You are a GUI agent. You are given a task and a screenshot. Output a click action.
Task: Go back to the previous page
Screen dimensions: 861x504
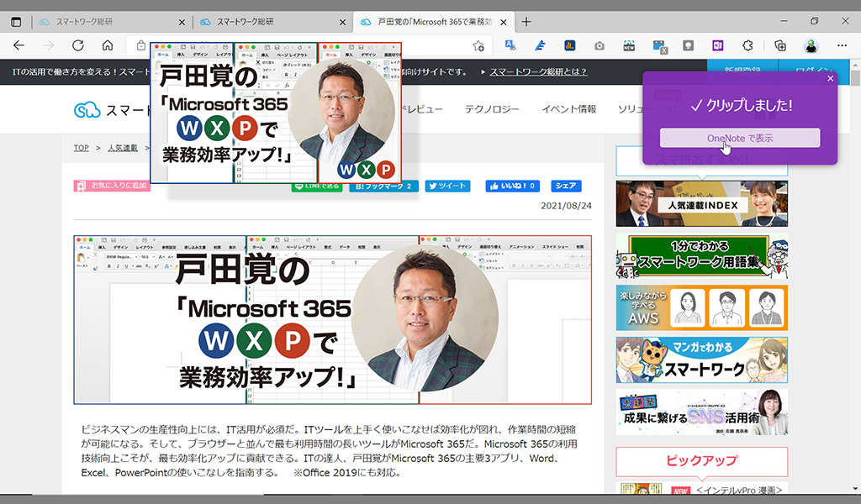tap(18, 45)
